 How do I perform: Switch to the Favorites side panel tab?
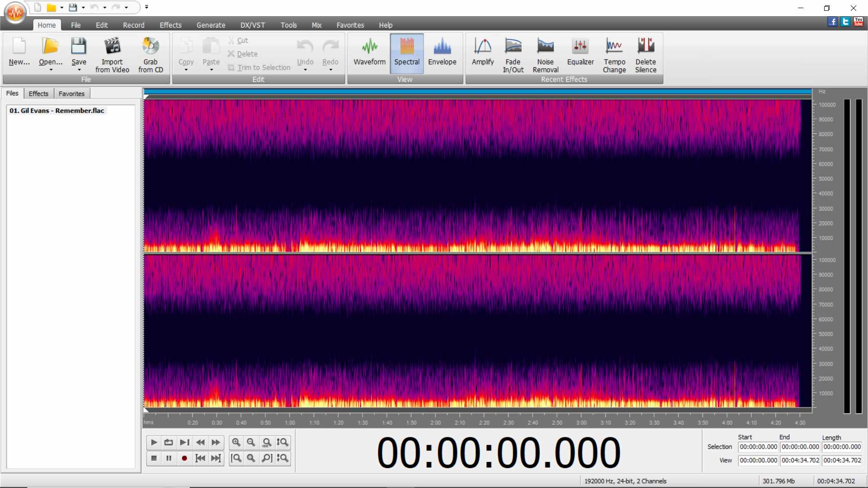[71, 94]
